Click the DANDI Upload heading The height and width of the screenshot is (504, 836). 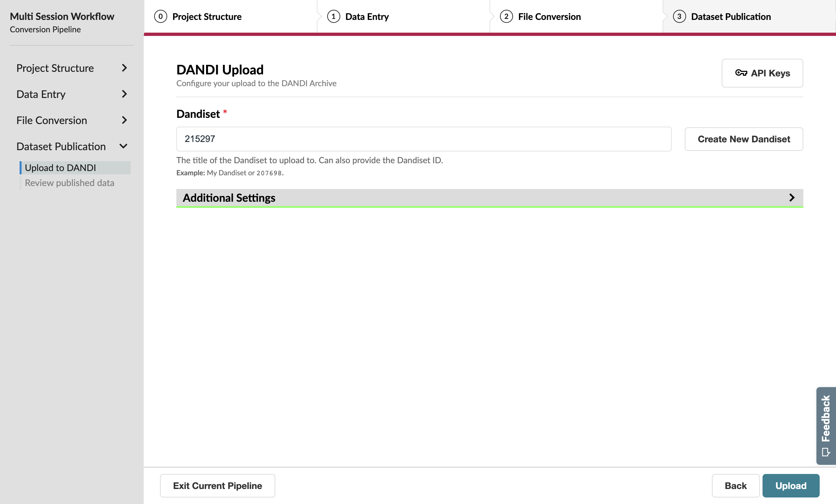pyautogui.click(x=220, y=70)
